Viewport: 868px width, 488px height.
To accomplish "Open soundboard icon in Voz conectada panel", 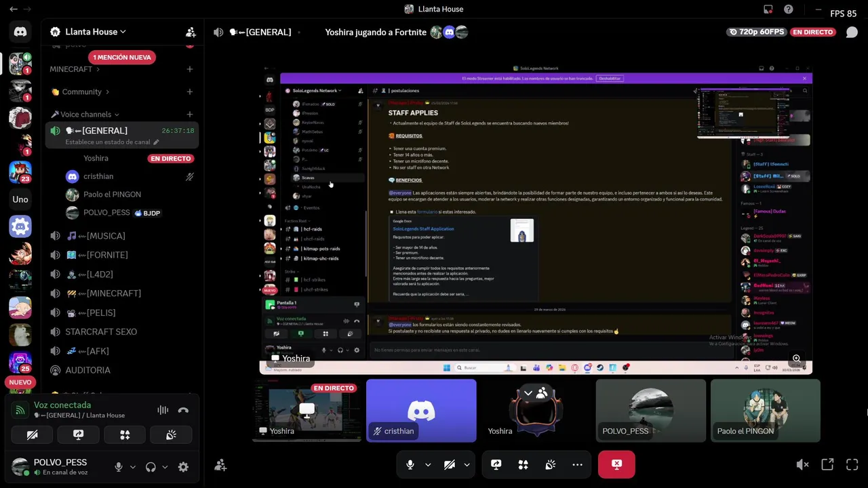I will point(171,434).
